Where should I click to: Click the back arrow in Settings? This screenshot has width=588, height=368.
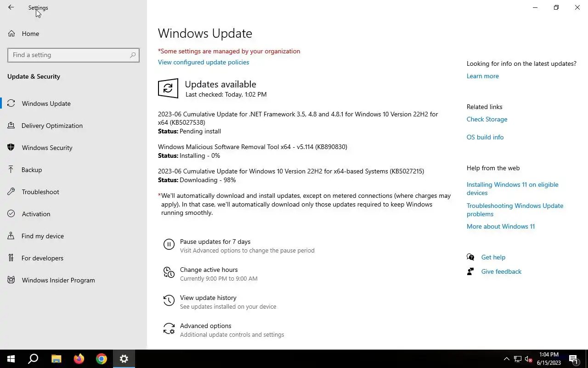[x=11, y=7]
